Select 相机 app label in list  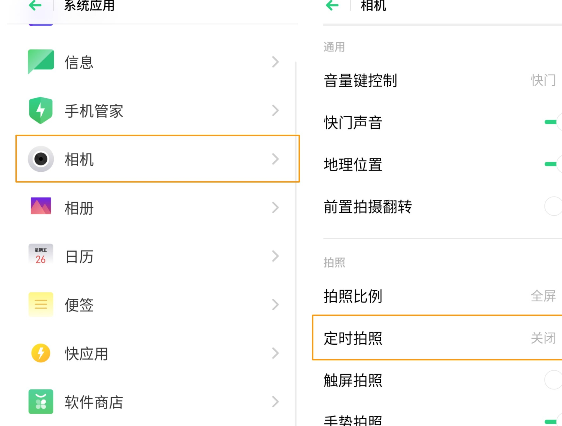pyautogui.click(x=79, y=159)
